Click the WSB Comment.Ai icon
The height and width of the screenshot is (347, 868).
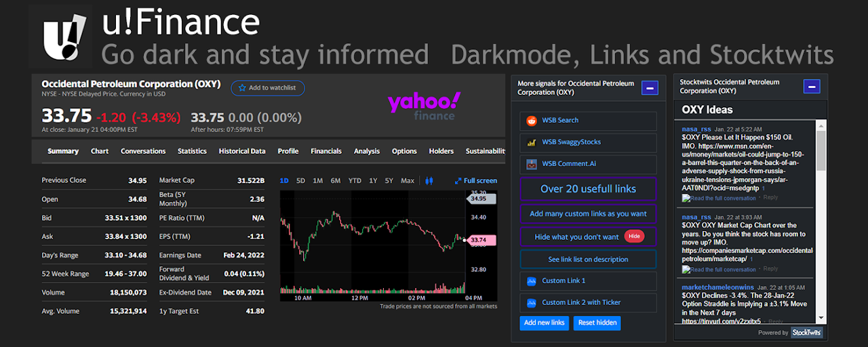pyautogui.click(x=530, y=164)
